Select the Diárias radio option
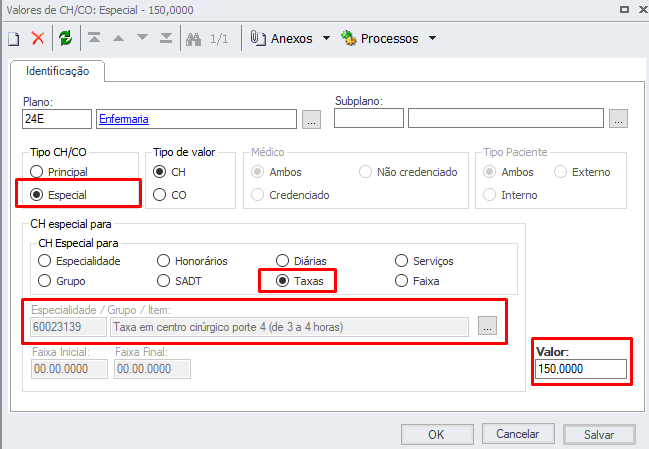649x449 pixels. point(282,261)
